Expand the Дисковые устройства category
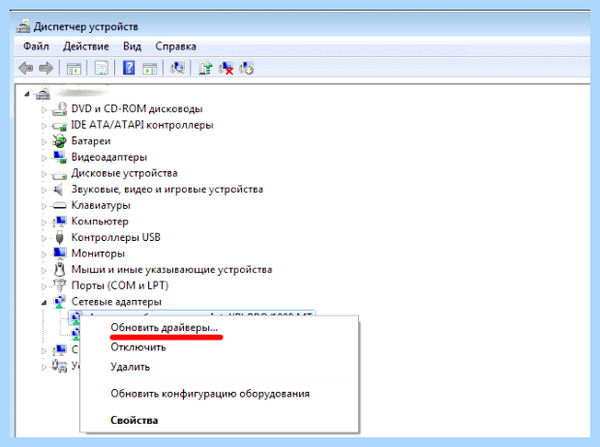 [x=44, y=174]
